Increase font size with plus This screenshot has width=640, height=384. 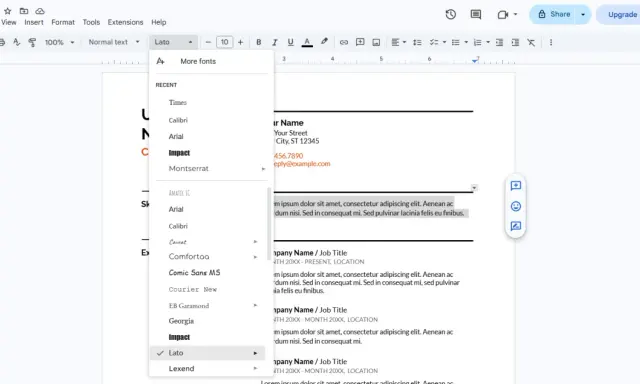coord(240,42)
